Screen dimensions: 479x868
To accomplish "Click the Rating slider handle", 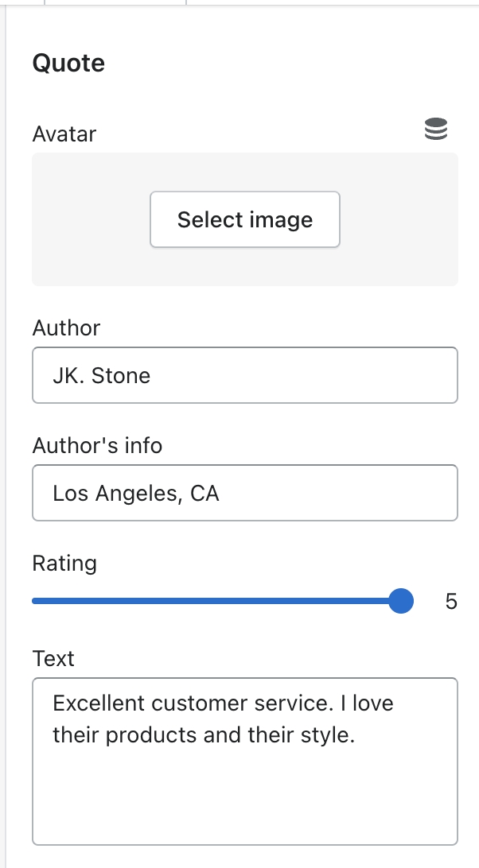I will [x=401, y=601].
